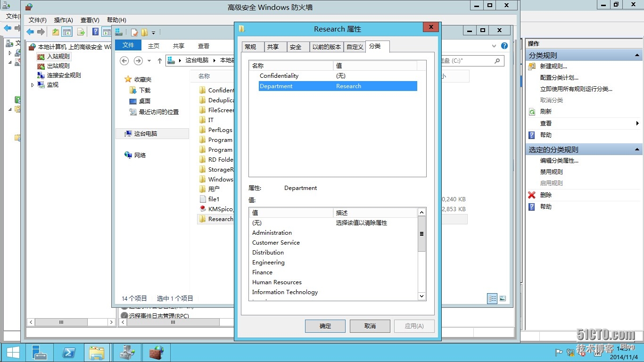The image size is (644, 362).
Task: Click 配置分类计划... action
Action: pos(559,78)
